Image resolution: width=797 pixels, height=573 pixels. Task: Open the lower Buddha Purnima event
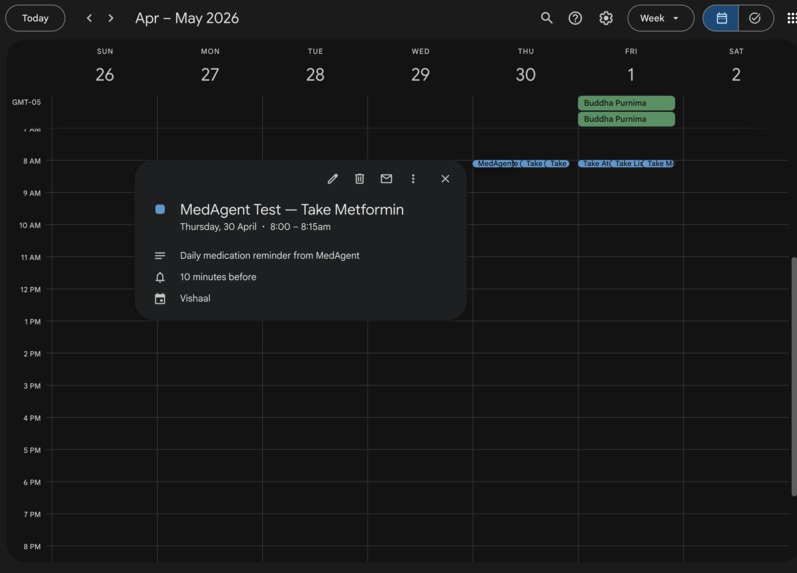tap(626, 119)
